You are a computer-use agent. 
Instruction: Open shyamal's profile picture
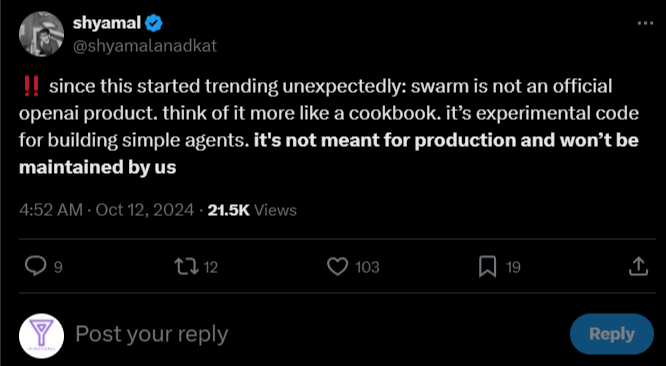[x=41, y=34]
